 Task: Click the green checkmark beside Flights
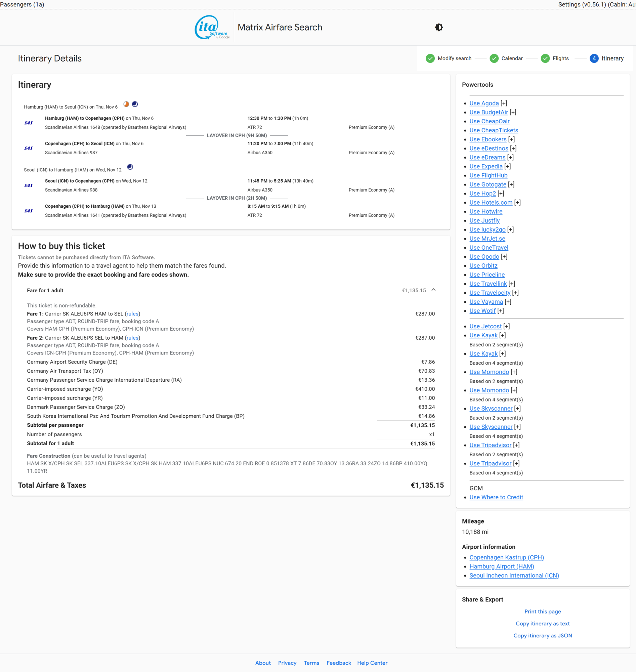click(545, 58)
